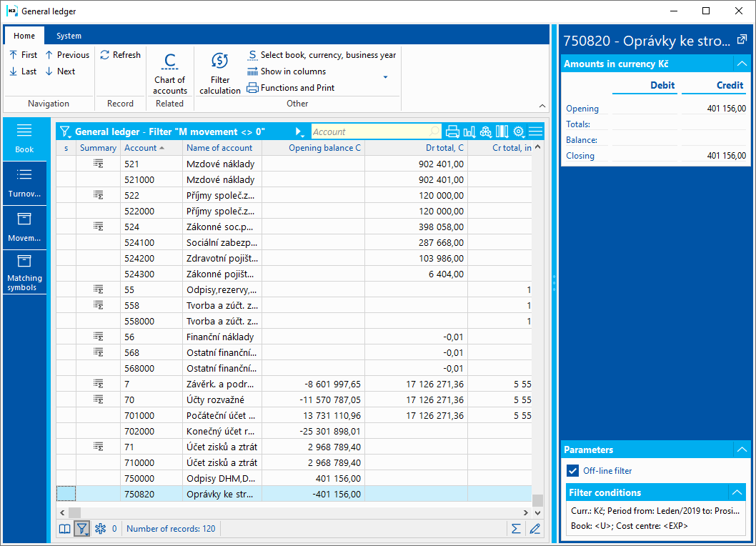756x546 pixels.
Task: Open grid settings gear icon
Action: [519, 131]
